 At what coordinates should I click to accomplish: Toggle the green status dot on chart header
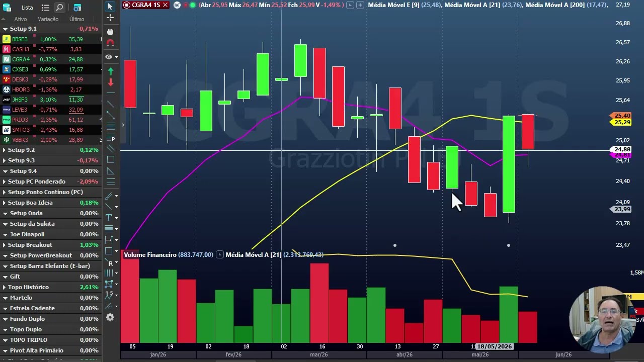tap(193, 5)
